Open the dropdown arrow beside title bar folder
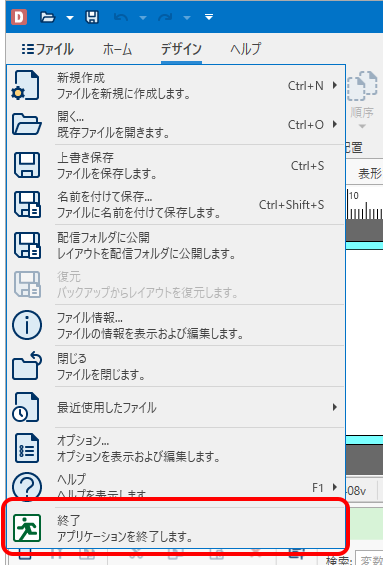The width and height of the screenshot is (383, 565). pos(70,18)
